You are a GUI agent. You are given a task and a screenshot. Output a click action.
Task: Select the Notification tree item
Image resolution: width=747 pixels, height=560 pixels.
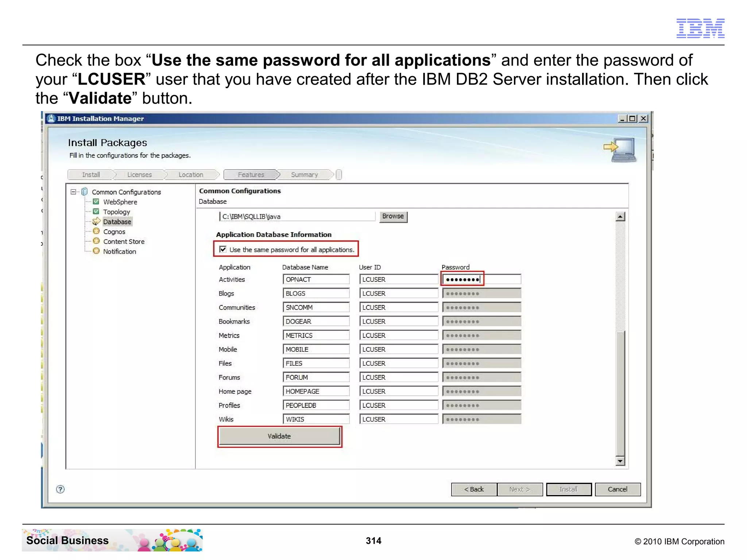[120, 252]
